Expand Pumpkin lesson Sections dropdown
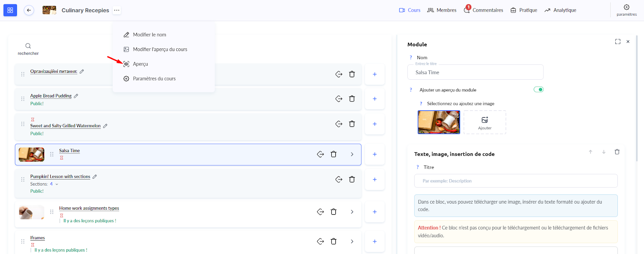The image size is (644, 254). (57, 184)
